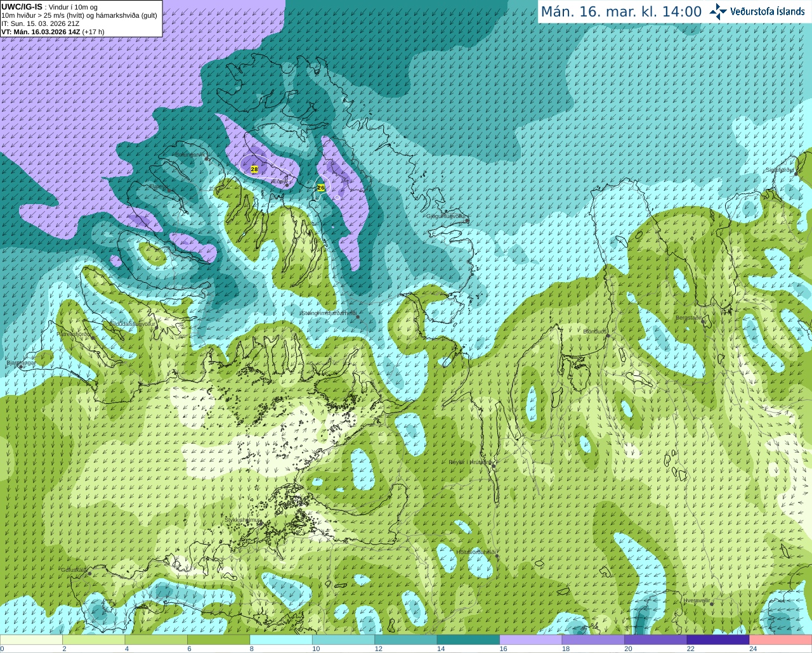Select the dark teal 14–16 m/s legend swatch

(469, 640)
